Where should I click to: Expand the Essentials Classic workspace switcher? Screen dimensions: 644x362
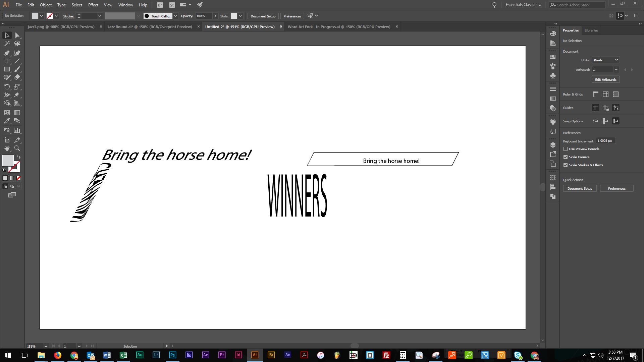[523, 5]
